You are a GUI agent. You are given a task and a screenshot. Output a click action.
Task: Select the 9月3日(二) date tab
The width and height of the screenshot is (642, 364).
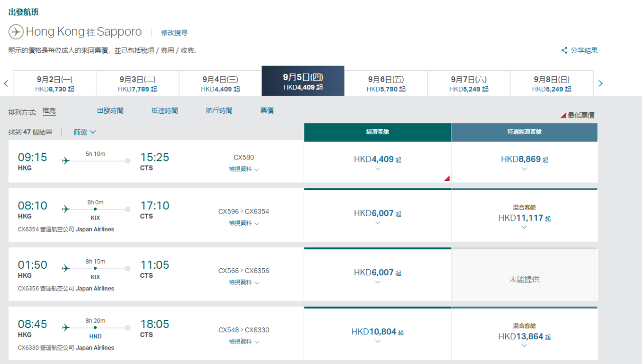pyautogui.click(x=137, y=83)
